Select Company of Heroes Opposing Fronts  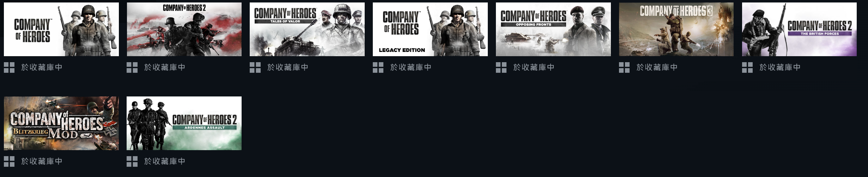tap(553, 29)
